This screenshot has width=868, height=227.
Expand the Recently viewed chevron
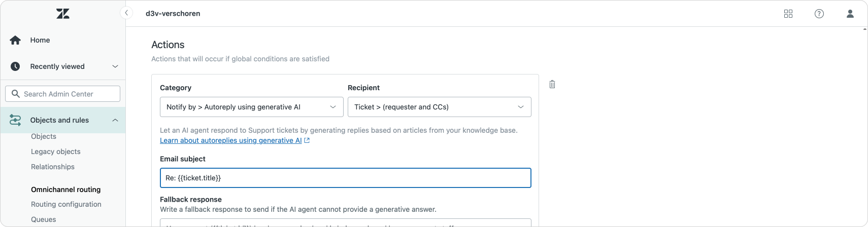pyautogui.click(x=115, y=66)
